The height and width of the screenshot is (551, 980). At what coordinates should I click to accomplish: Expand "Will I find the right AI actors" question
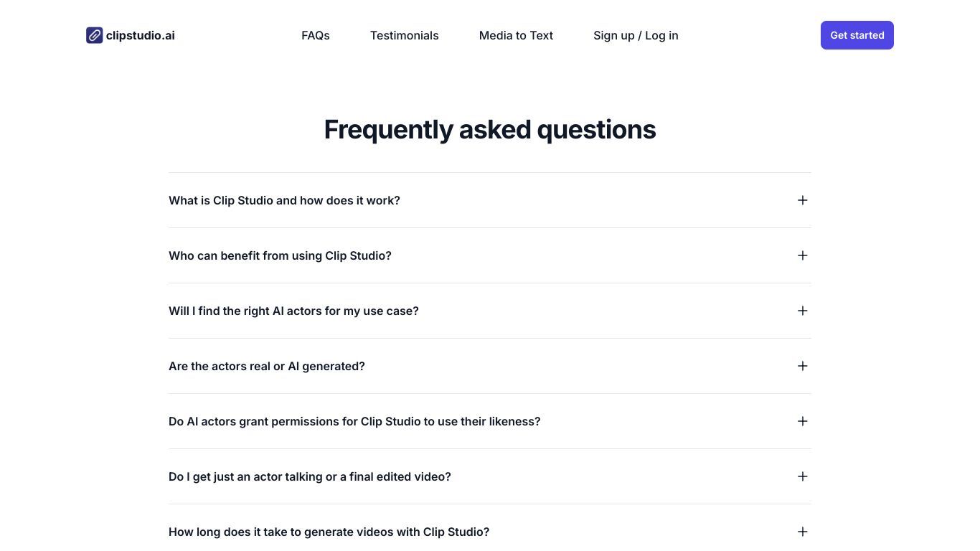point(293,311)
